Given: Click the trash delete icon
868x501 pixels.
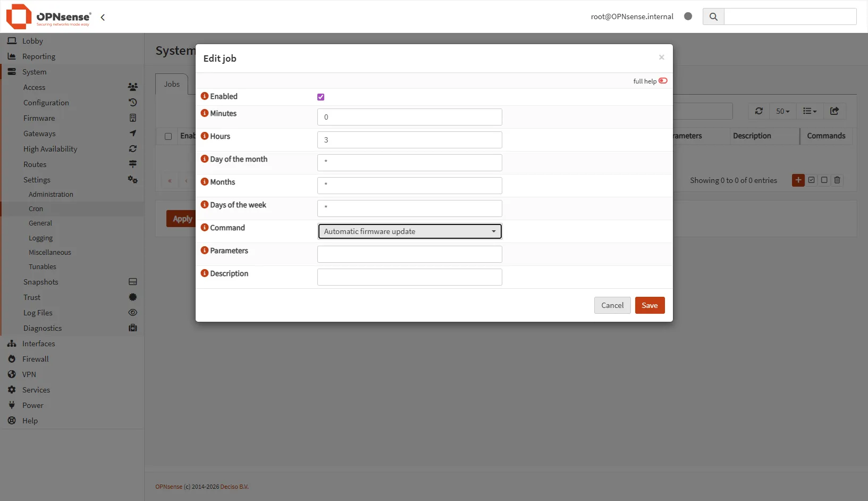Looking at the screenshot, I should [x=837, y=180].
